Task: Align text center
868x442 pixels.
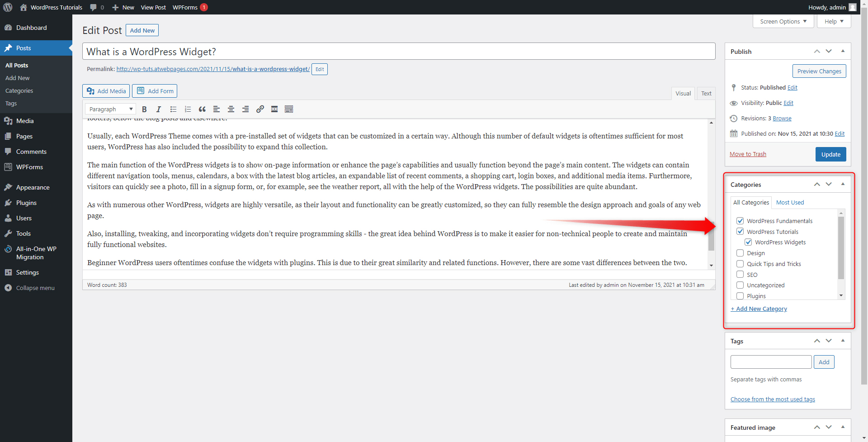Action: tap(231, 109)
